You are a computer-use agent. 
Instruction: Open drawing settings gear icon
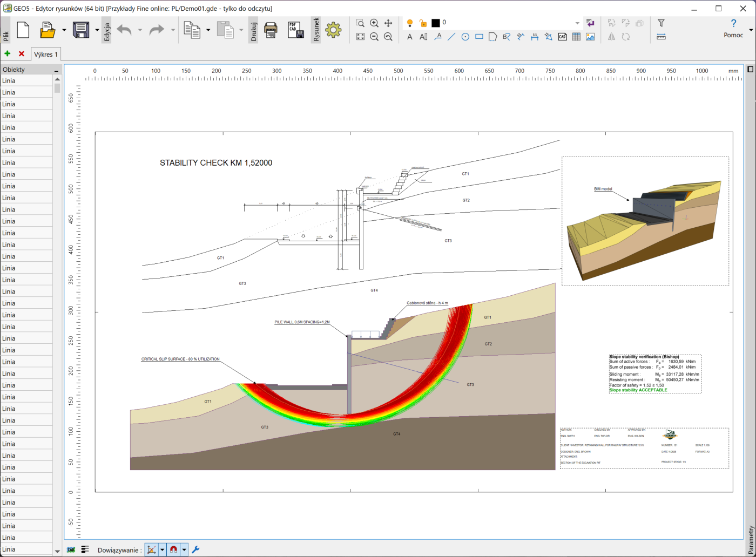[333, 30]
